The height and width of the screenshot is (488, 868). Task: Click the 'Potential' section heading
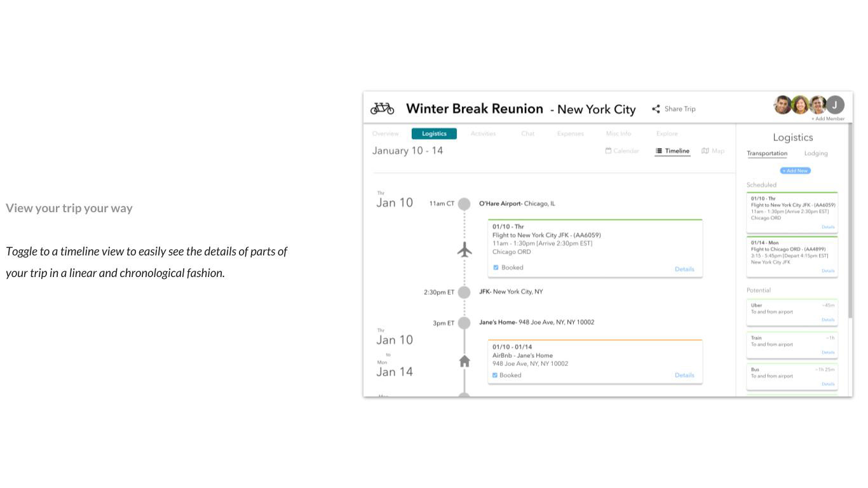click(759, 290)
